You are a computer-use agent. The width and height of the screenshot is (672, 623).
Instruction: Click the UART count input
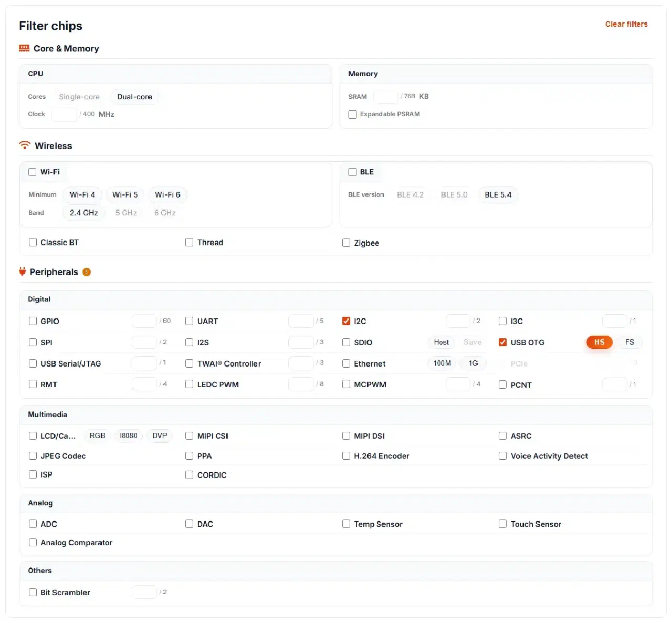[x=301, y=321]
